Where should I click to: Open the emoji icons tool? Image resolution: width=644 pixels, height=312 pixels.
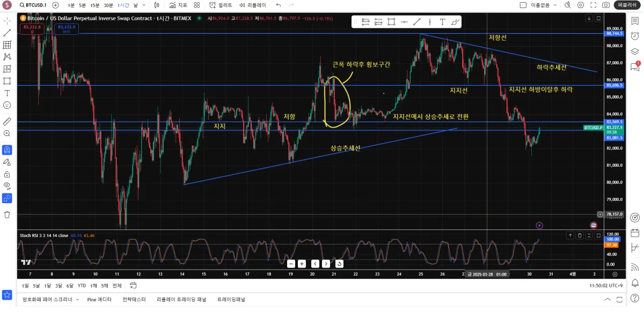(x=7, y=106)
